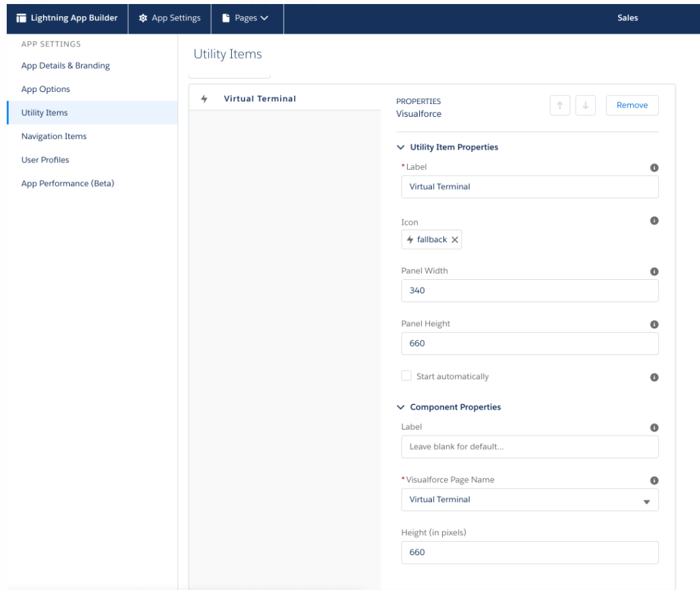
Task: Click the component Label field with placeholder
Action: click(x=529, y=447)
